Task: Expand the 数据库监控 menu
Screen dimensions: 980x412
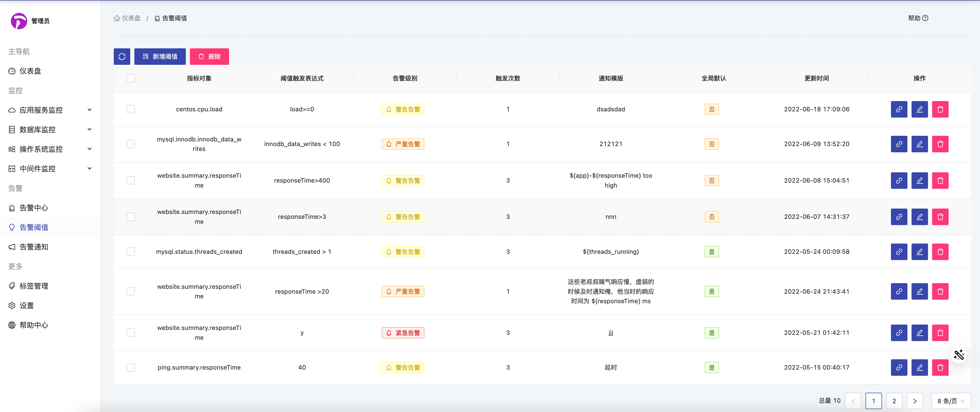Action: [50, 130]
